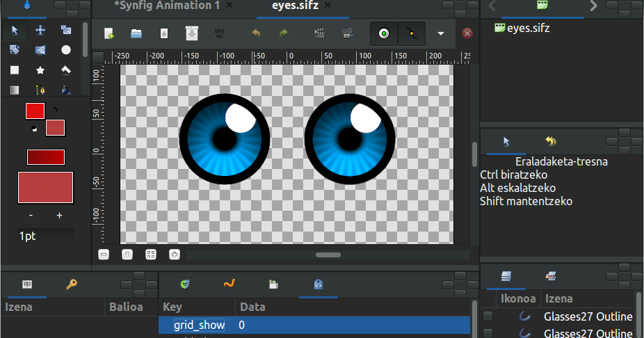Select the Circle tool
The height and width of the screenshot is (338, 644).
point(65,50)
